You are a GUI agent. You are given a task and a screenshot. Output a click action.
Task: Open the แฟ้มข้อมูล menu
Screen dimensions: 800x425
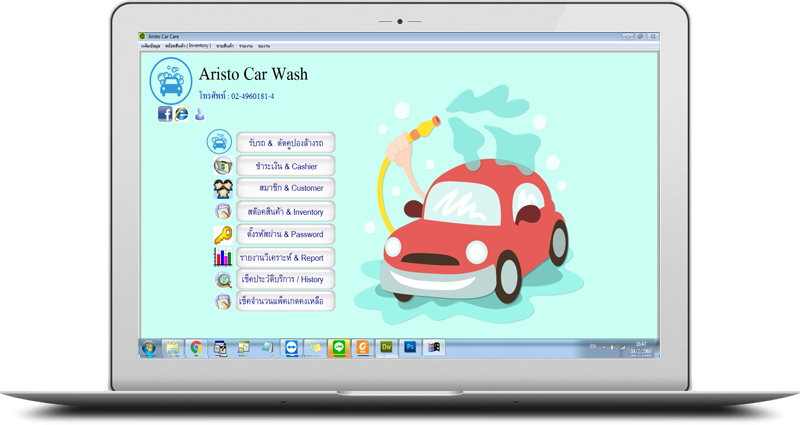(151, 46)
